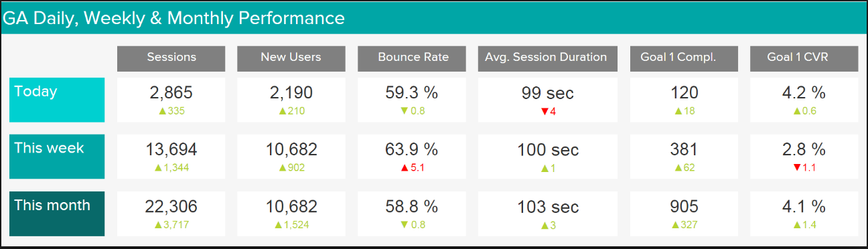Screen dimensions: 868x249
Task: Click the red down arrow under 2.8 % CVR
Action: (x=796, y=168)
